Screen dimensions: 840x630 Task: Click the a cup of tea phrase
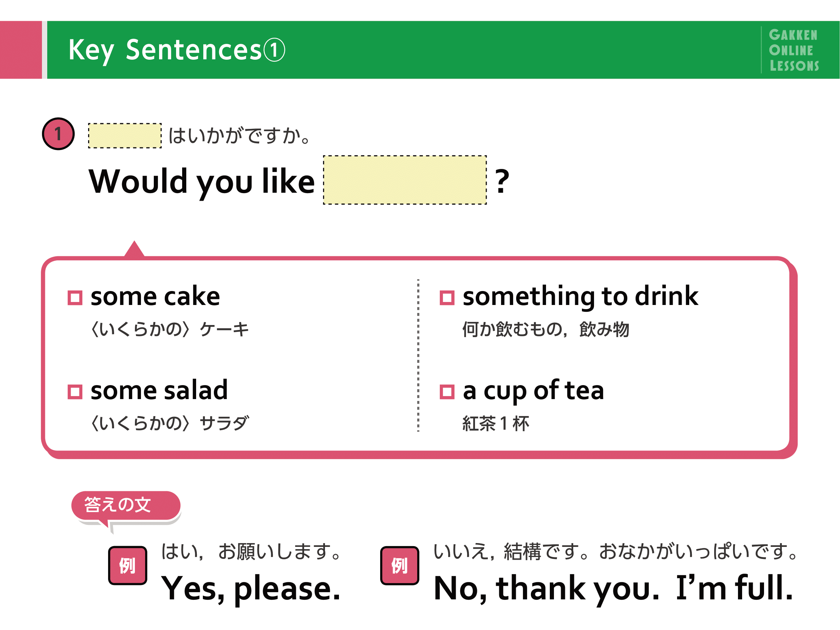[533, 391]
